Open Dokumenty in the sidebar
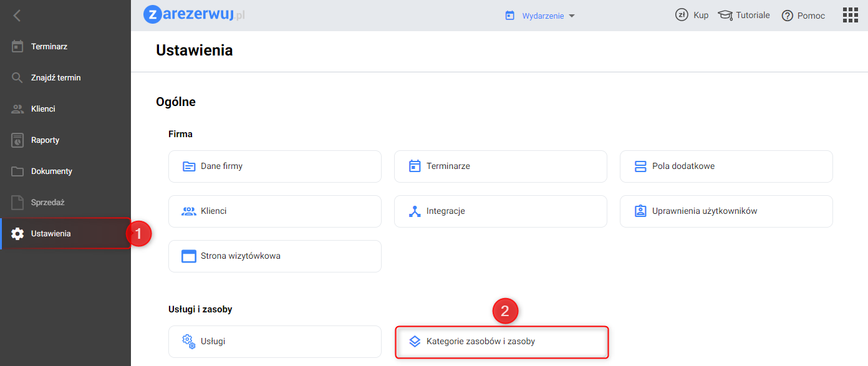The image size is (868, 366). pos(51,171)
